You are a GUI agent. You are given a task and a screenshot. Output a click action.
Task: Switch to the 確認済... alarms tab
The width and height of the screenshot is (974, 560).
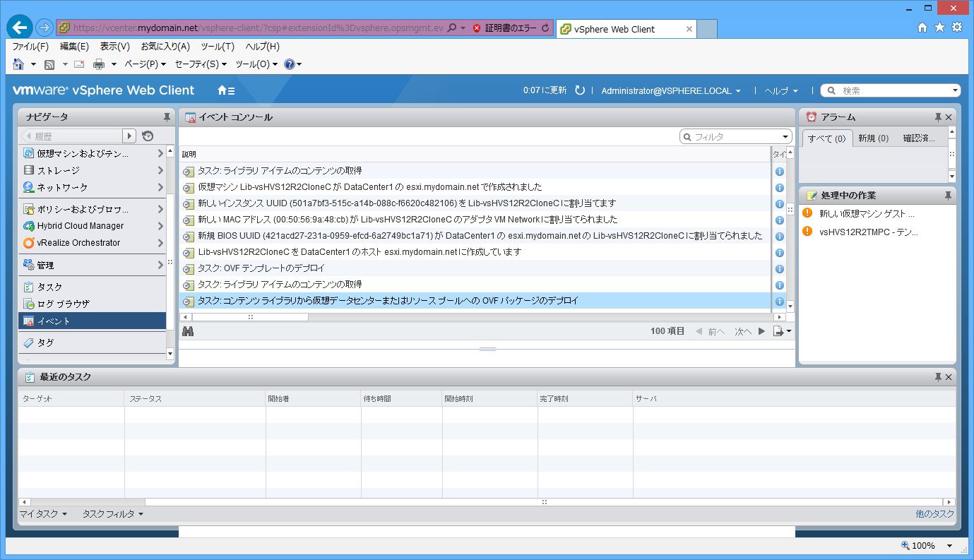click(x=918, y=138)
